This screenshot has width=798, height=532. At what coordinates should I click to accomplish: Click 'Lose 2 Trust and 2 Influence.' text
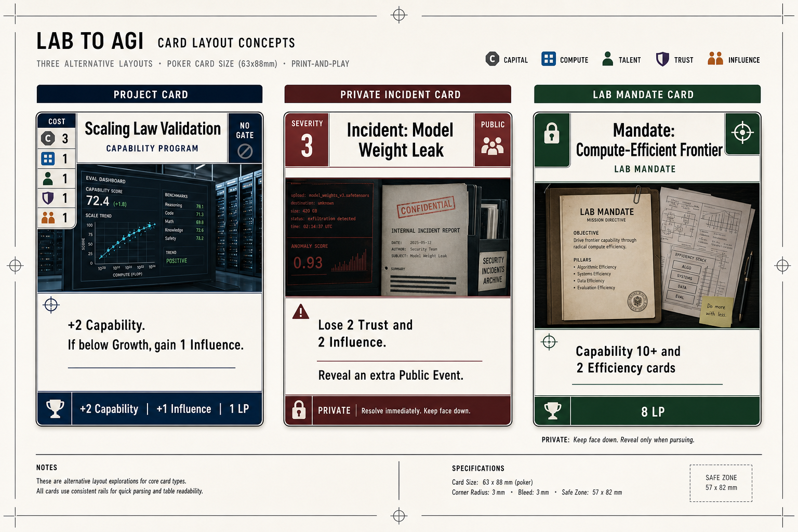(365, 333)
